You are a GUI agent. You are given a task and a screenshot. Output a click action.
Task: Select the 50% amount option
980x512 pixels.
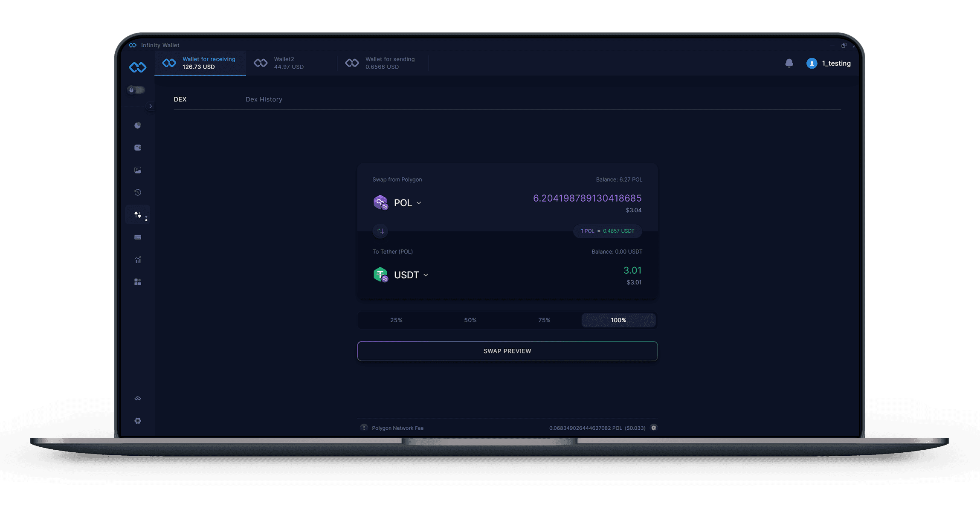pos(470,320)
